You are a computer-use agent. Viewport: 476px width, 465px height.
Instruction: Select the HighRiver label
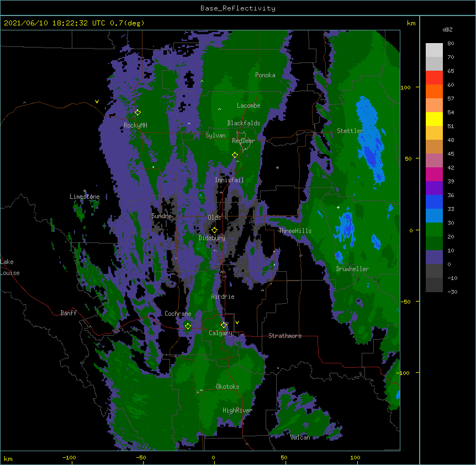click(237, 410)
